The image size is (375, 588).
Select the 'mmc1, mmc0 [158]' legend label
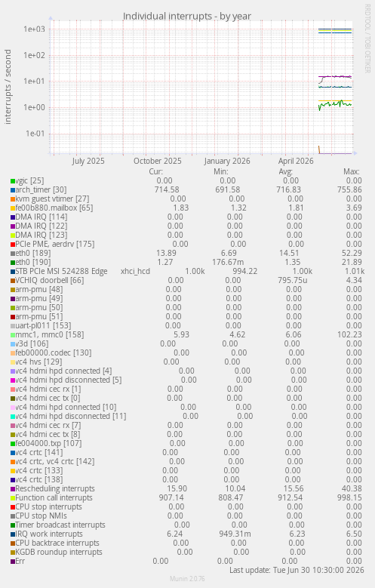pos(50,334)
